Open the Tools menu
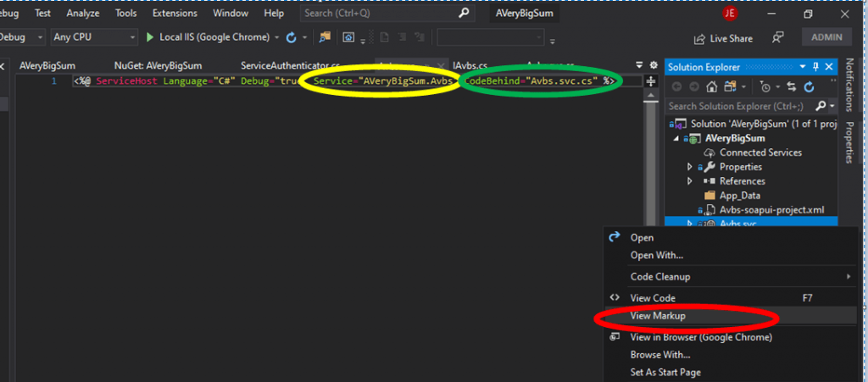868x382 pixels. click(x=125, y=13)
